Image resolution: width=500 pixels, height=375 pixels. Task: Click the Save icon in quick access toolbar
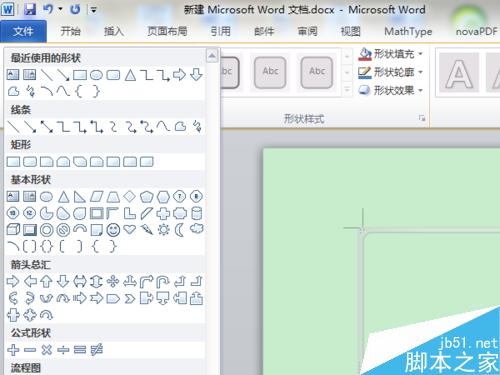tap(30, 9)
